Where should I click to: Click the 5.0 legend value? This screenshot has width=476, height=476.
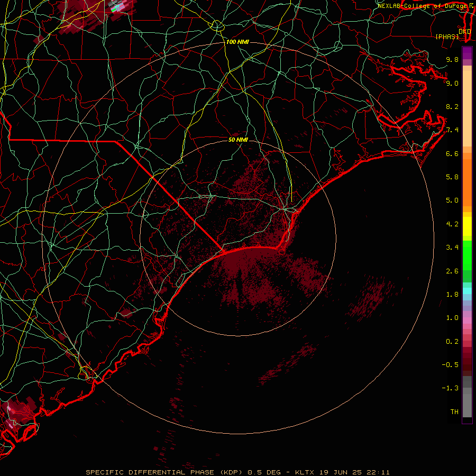click(x=452, y=200)
